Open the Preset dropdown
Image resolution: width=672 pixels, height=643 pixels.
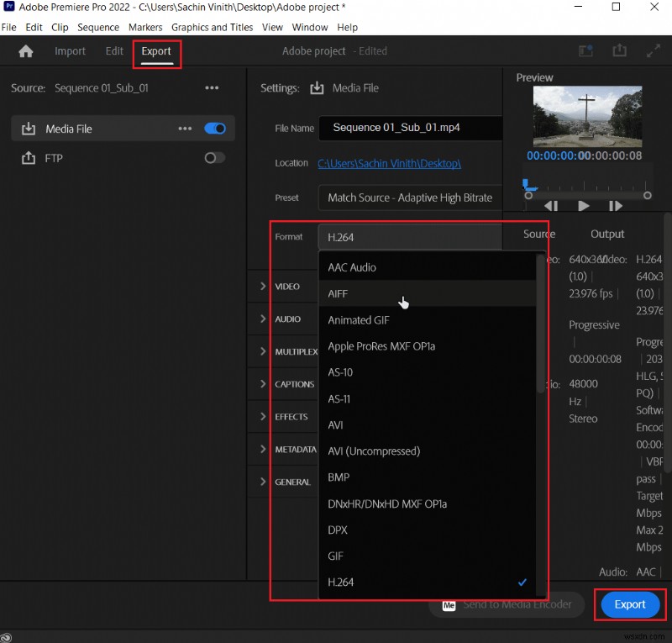[x=410, y=198]
